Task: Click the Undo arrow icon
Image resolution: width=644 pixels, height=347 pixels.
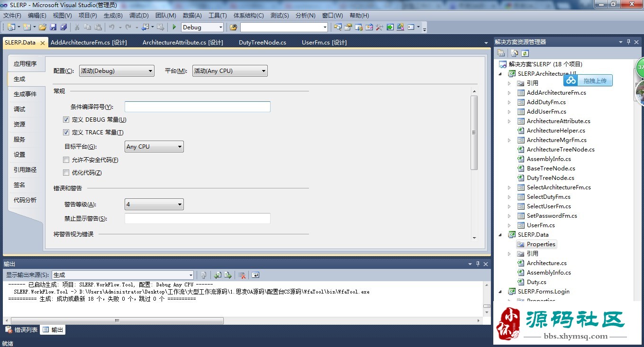Action: [112, 27]
